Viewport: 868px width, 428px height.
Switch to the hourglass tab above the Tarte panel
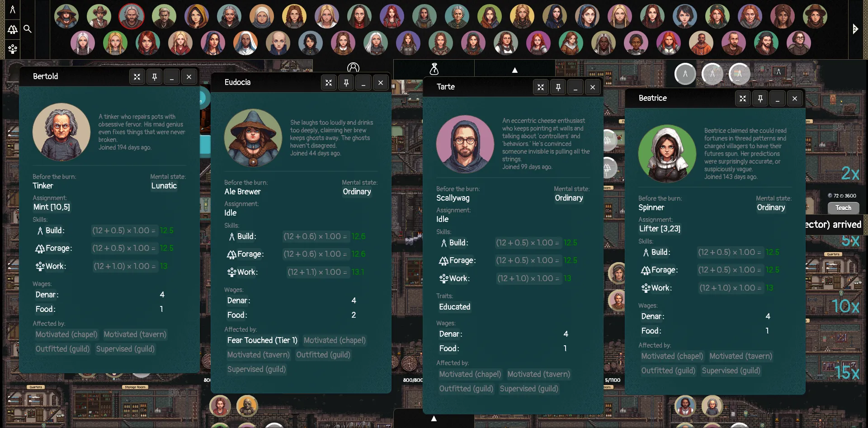(434, 69)
